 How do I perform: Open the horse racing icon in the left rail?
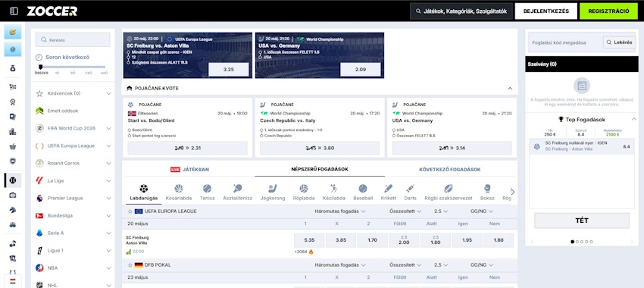point(13,210)
